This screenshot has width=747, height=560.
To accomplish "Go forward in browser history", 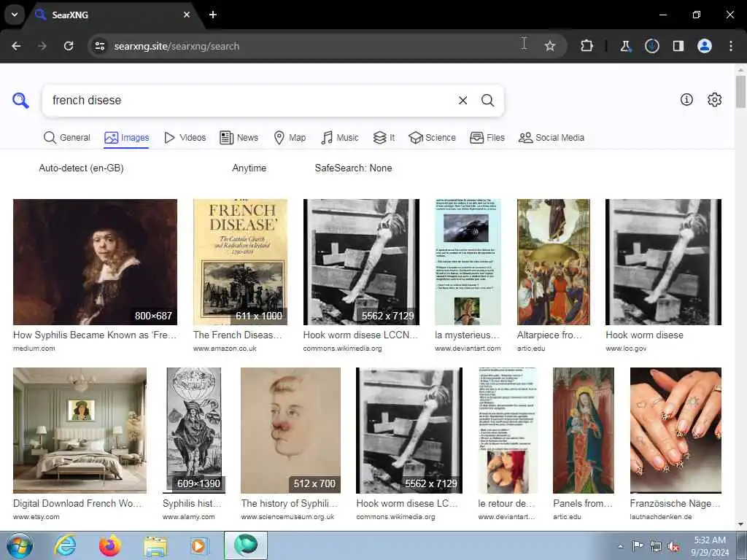I will (x=42, y=46).
